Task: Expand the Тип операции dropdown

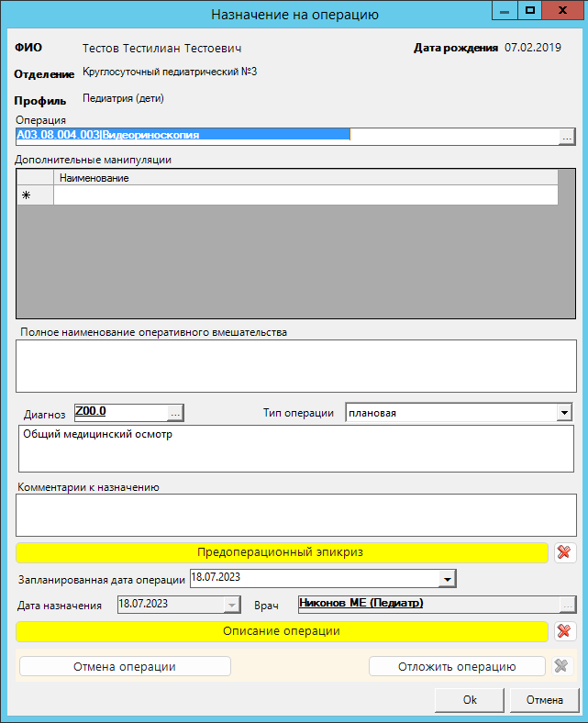Action: point(564,413)
